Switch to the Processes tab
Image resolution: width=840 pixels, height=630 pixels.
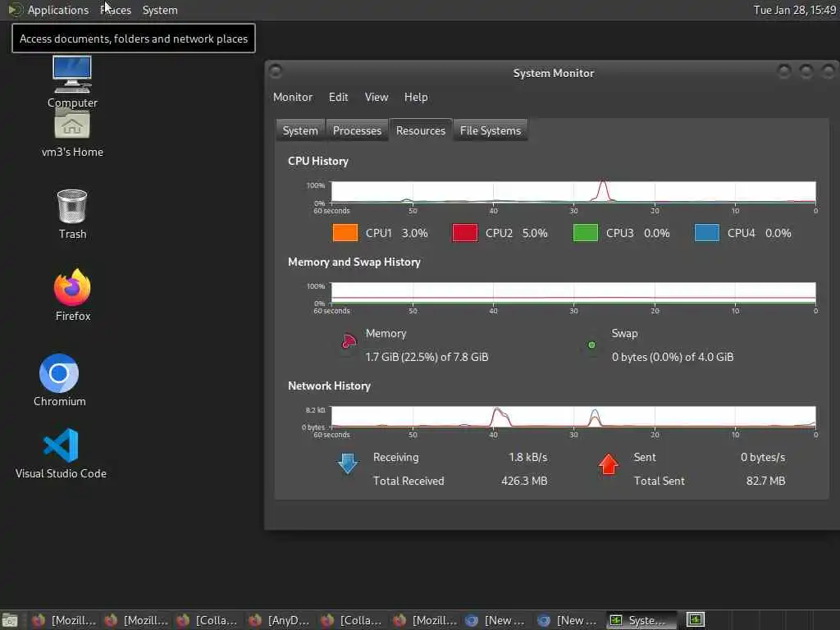pos(357,130)
